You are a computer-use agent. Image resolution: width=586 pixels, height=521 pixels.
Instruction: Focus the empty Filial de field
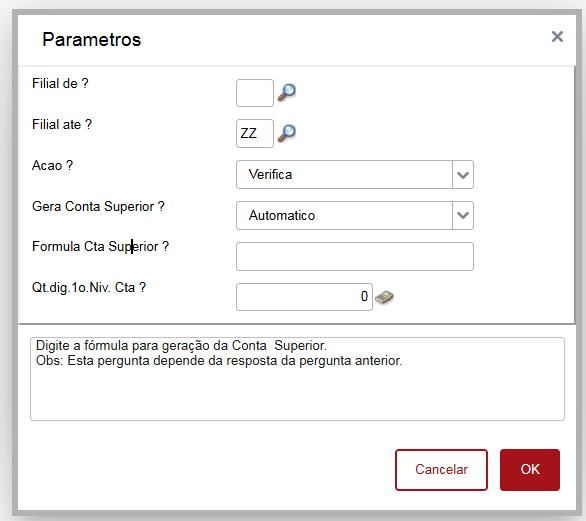point(255,93)
